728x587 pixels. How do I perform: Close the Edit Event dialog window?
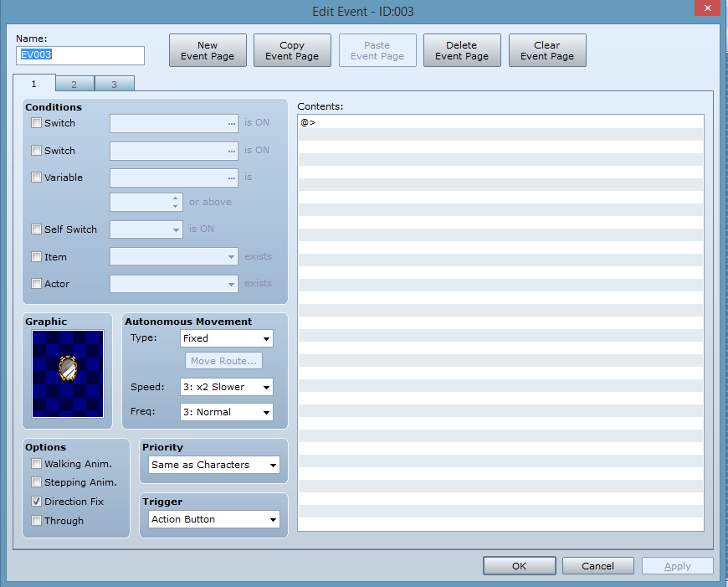point(706,8)
